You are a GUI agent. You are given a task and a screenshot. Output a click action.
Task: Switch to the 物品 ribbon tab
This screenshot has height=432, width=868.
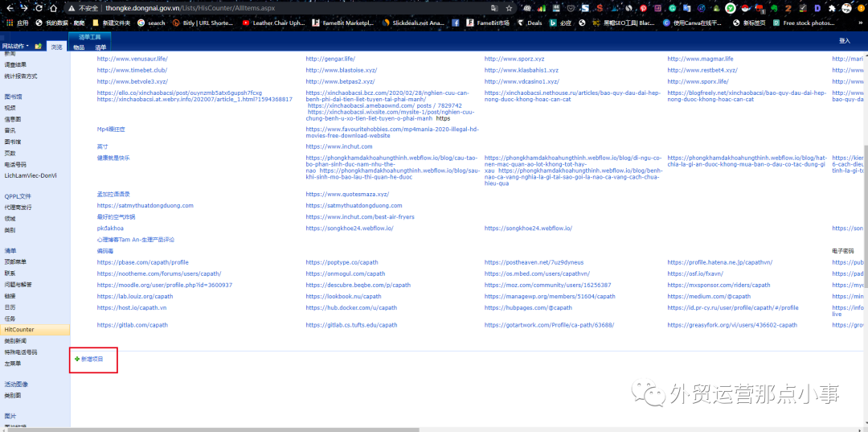tap(79, 47)
